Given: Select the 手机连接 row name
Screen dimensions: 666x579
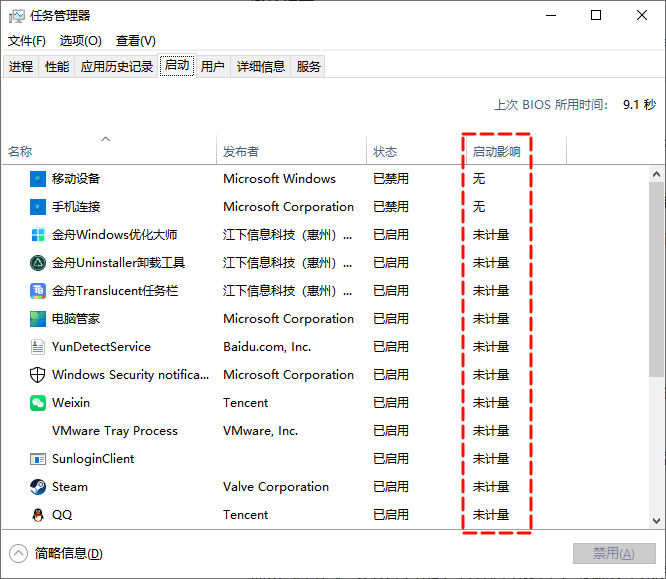Looking at the screenshot, I should (76, 207).
